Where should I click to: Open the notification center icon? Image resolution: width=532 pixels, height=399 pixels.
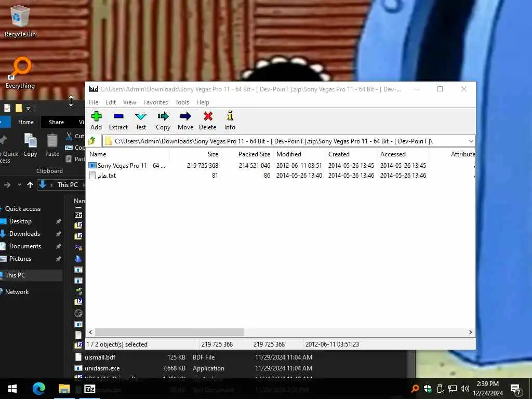pyautogui.click(x=516, y=389)
